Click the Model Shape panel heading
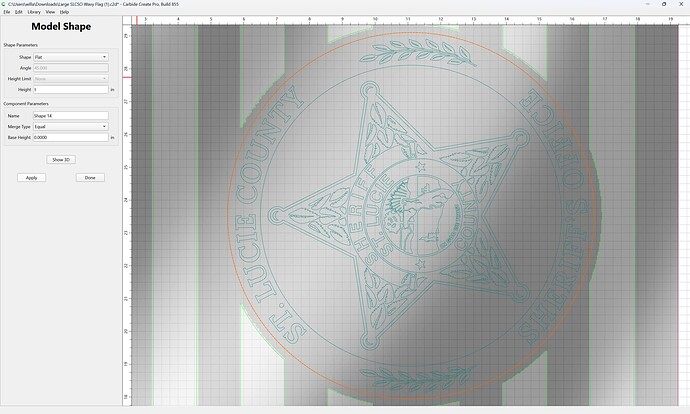The image size is (690, 414). (x=61, y=26)
